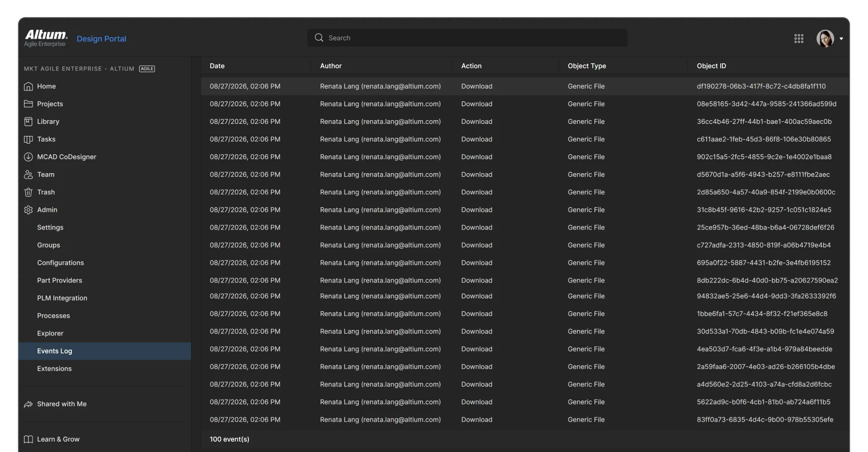Open Settings under Admin
Viewport: 868px width, 452px height.
(50, 227)
